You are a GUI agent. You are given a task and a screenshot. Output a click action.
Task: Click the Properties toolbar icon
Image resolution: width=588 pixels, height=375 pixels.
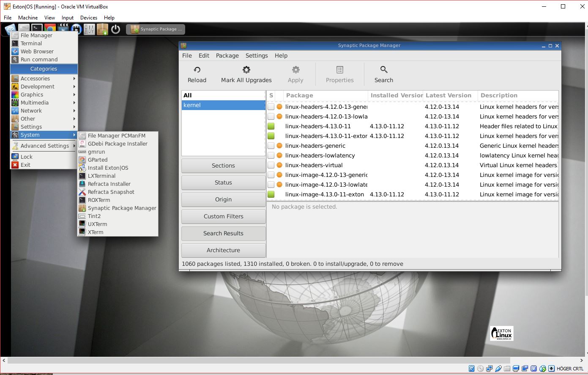(340, 70)
